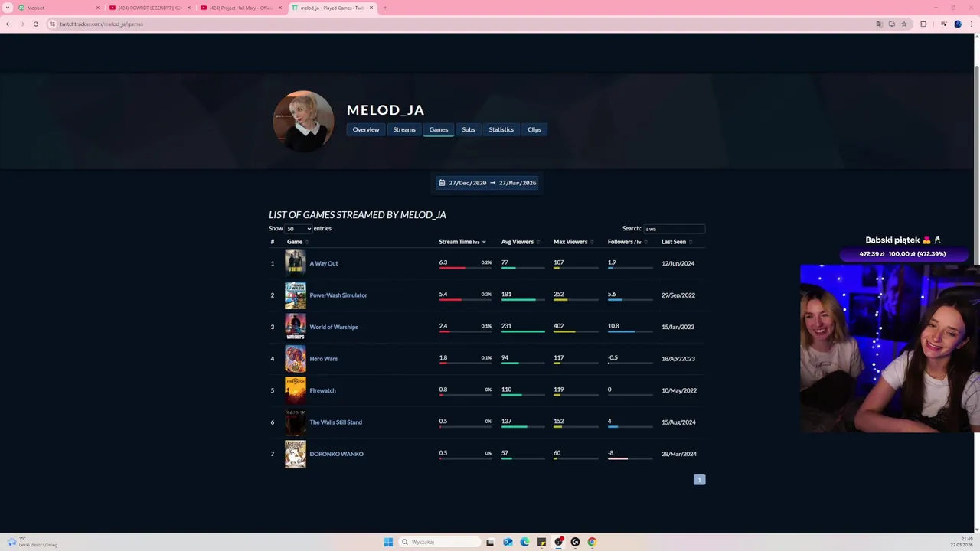This screenshot has height=551, width=980.
Task: Open the Clips tab
Action: click(x=534, y=129)
